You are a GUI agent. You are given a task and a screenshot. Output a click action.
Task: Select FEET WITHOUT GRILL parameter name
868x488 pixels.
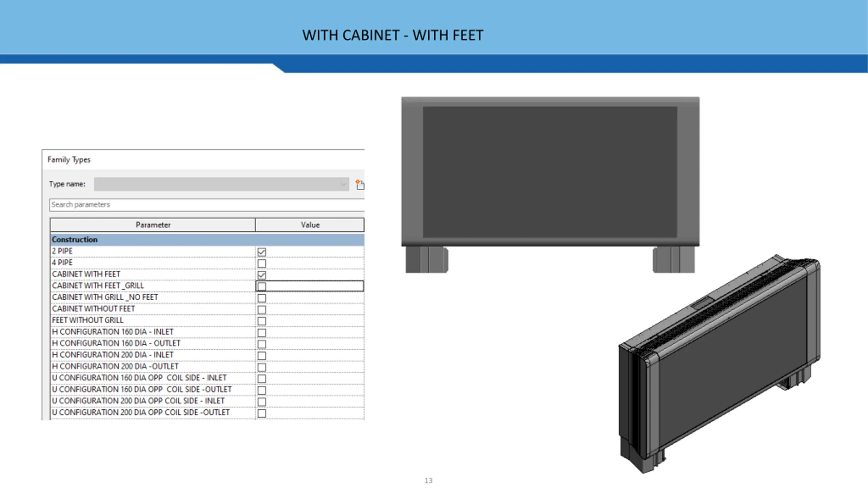[87, 320]
